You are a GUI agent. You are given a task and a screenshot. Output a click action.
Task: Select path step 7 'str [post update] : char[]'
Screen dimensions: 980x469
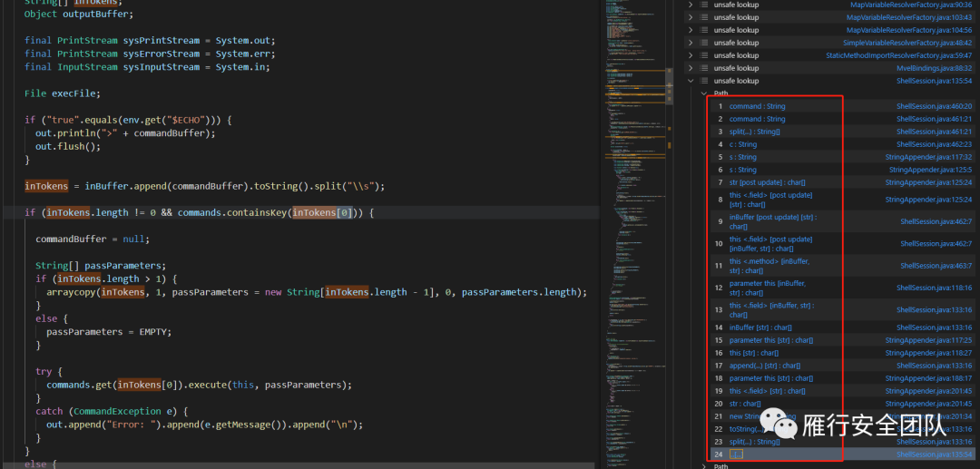click(767, 182)
